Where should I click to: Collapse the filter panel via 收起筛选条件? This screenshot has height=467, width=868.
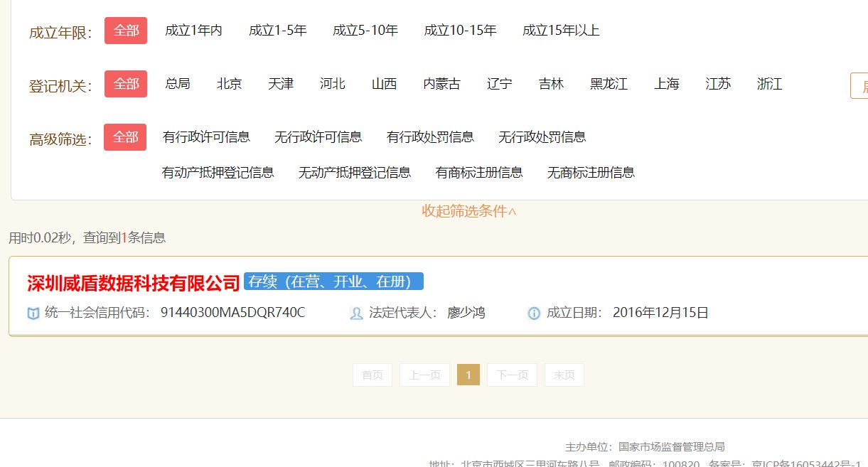click(x=469, y=210)
